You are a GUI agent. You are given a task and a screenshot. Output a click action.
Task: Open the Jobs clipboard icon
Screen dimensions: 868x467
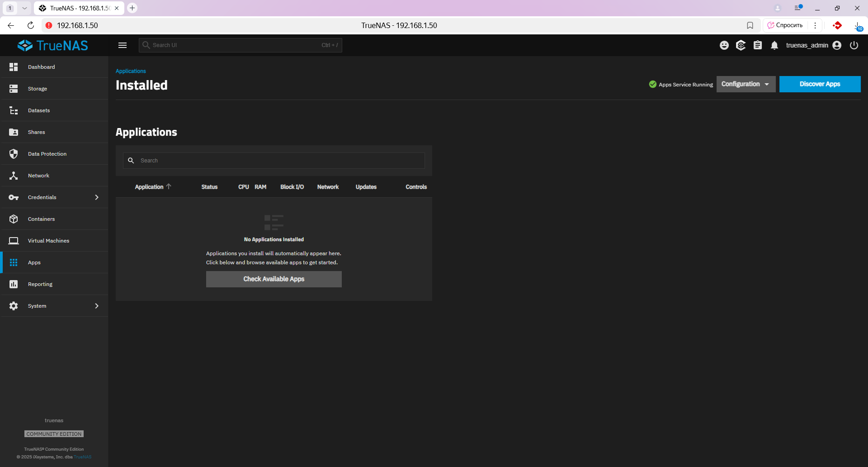tap(758, 45)
